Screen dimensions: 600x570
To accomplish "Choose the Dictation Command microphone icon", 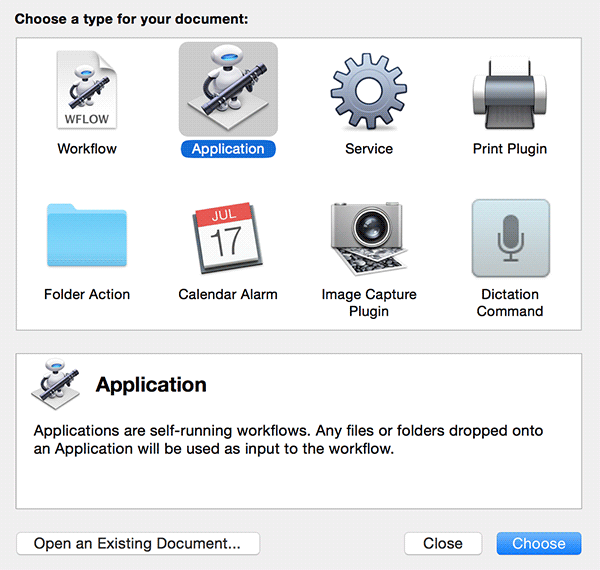I will (x=510, y=238).
